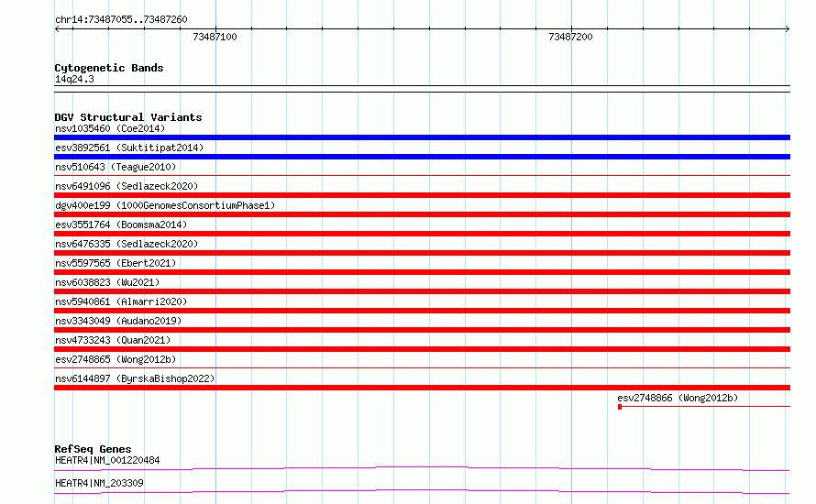Click the Cytogenetic Bands track heading

click(x=109, y=68)
